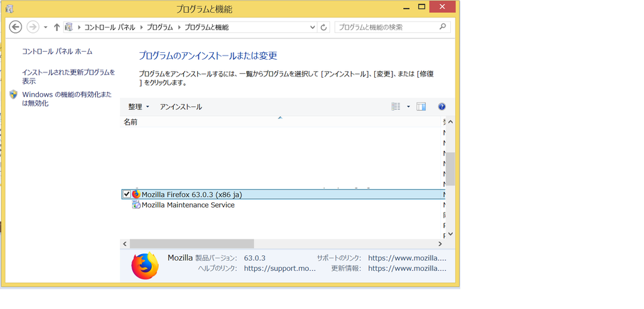Click the Windows features shield icon
Viewport: 644px width, 309px height.
[13, 95]
